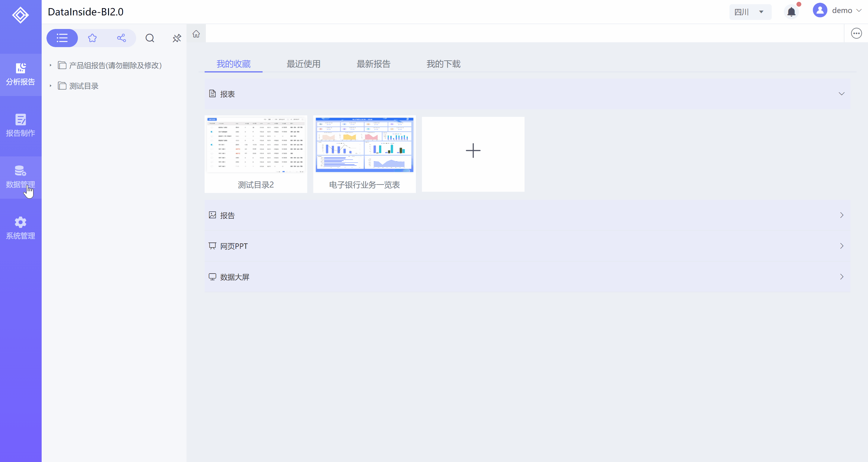Open the 系统管理 settings module
The image size is (868, 462).
coord(20,228)
